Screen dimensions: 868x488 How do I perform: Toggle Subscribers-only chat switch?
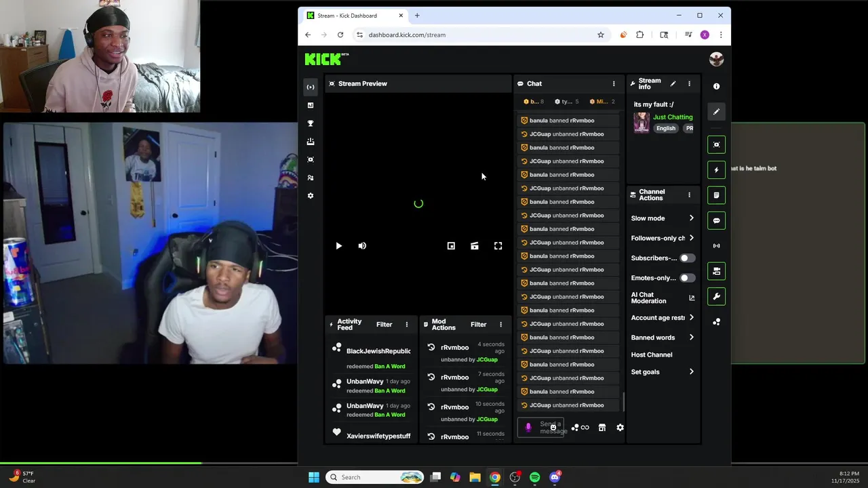[687, 258]
